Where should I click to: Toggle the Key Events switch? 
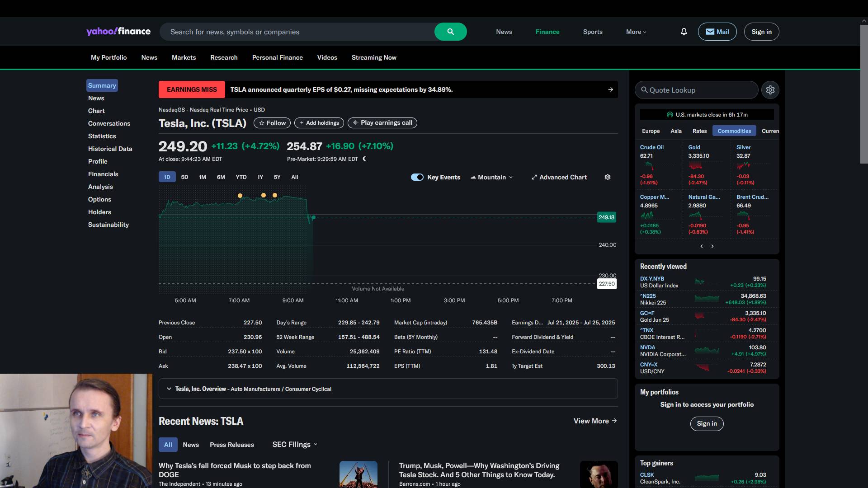pyautogui.click(x=417, y=177)
